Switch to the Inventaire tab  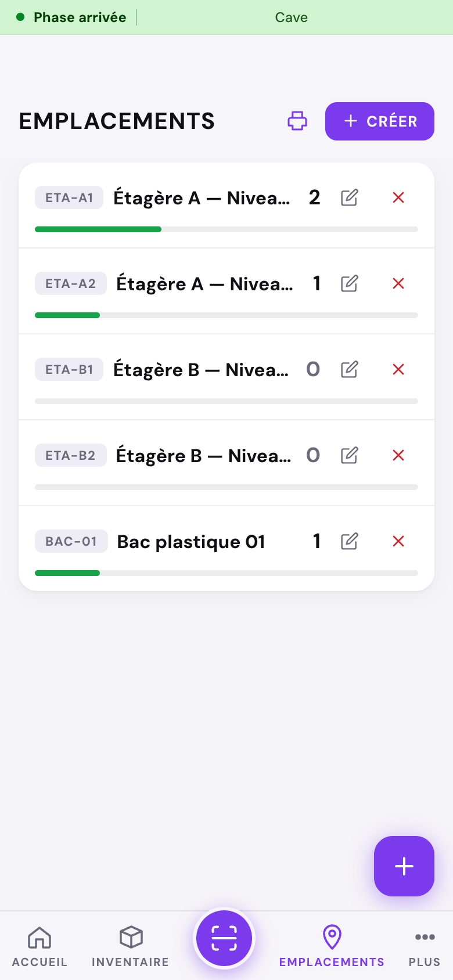tap(131, 946)
